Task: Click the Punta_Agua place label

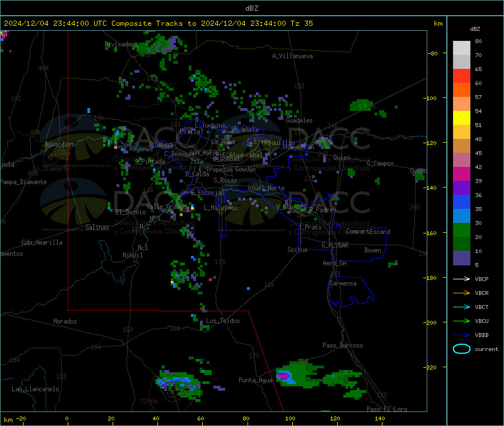Action: tap(255, 380)
